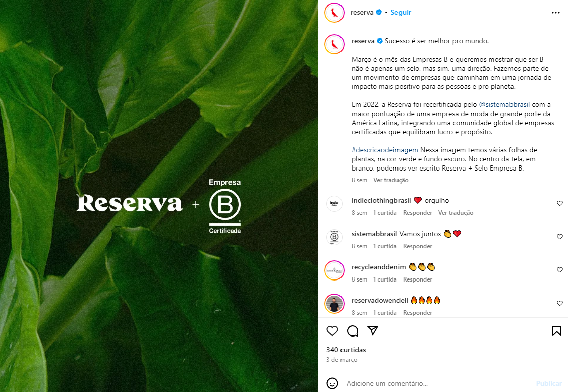Like recycleanddenim's comment heart
This screenshot has width=568, height=392.
559,270
